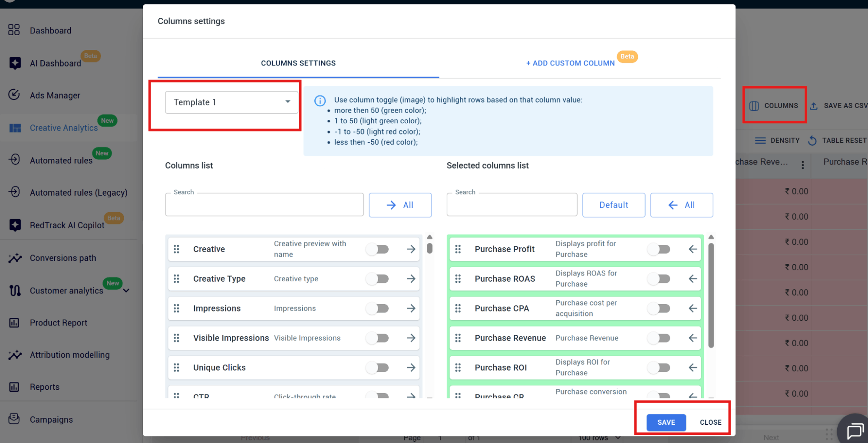Grab drag handle of Purchase Profit row

pos(458,249)
